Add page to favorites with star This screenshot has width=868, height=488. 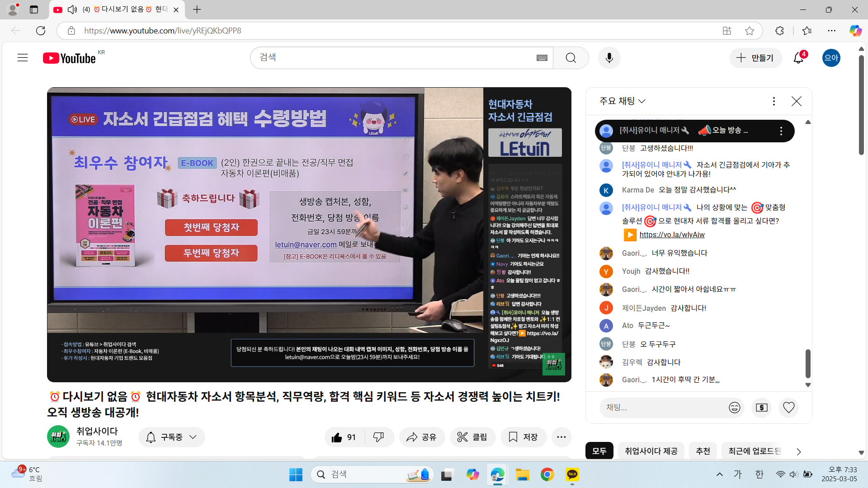click(x=750, y=31)
